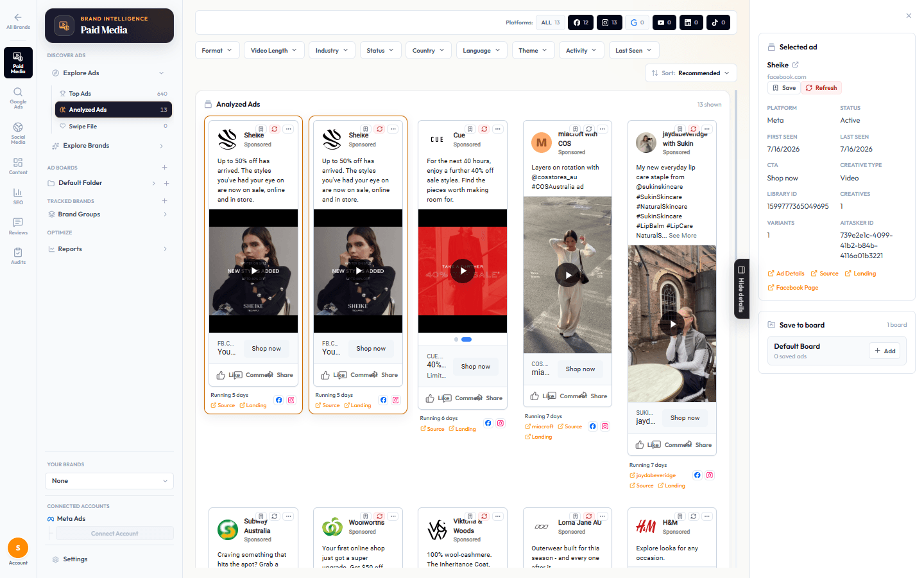Close the details panel with X
Viewport: 924px width, 578px height.
[909, 16]
